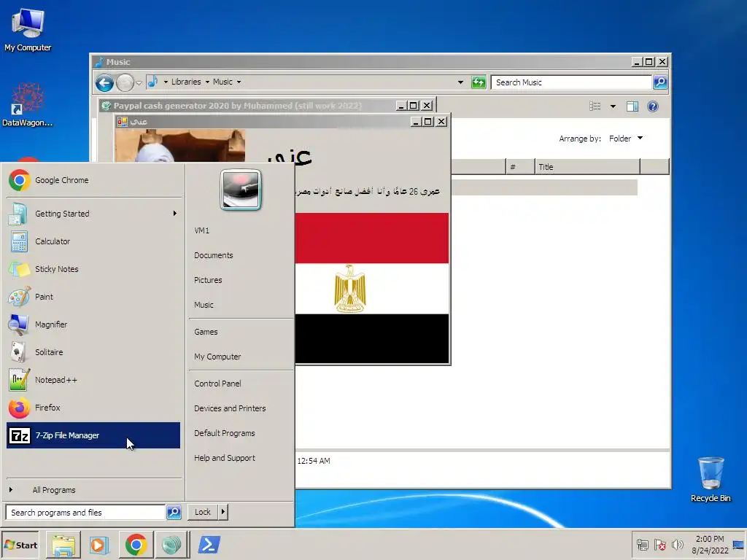Open Recycle Bin desktop icon

(711, 479)
